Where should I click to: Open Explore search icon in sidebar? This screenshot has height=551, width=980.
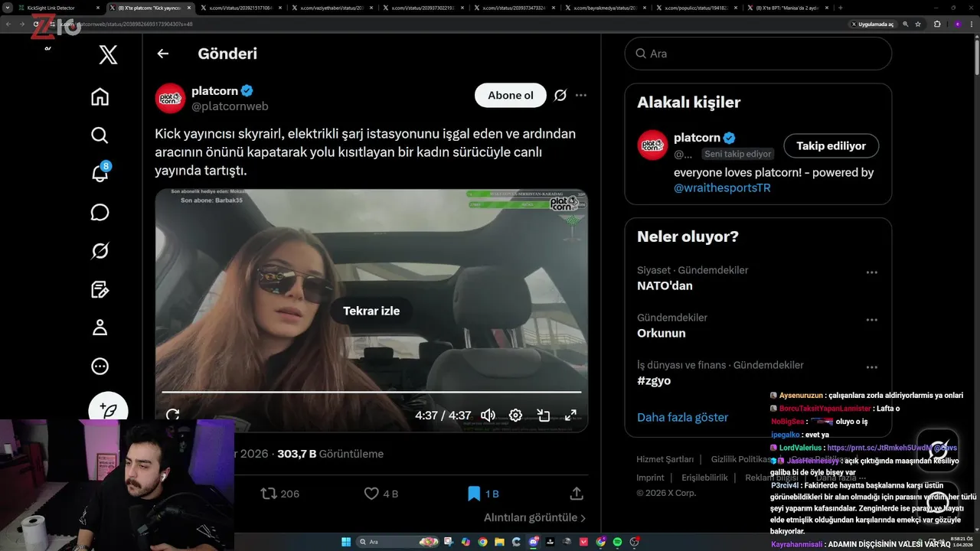tap(100, 135)
